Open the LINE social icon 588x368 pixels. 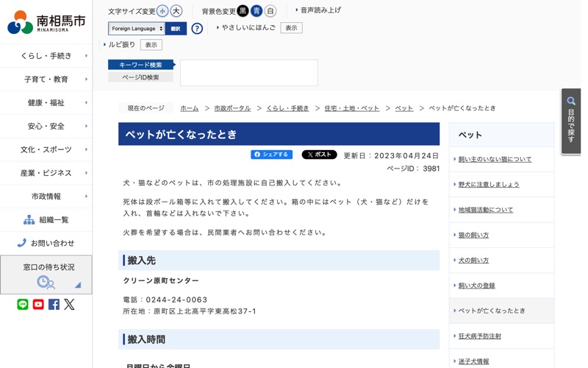click(23, 304)
